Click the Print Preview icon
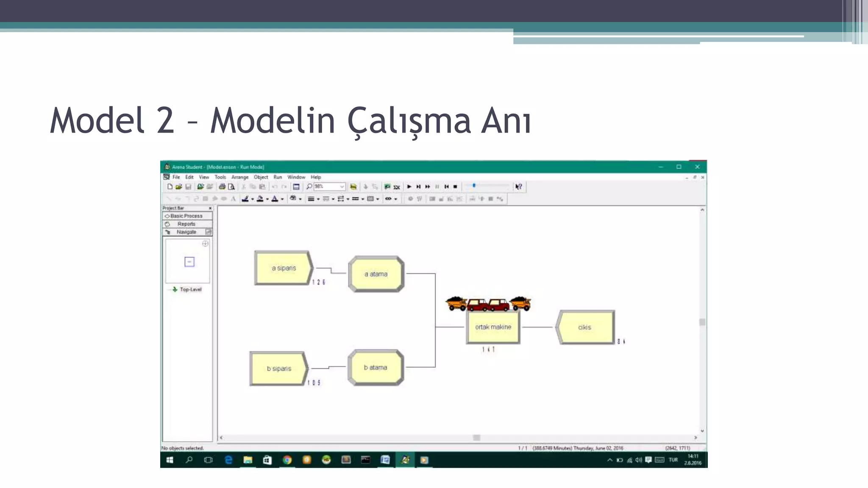Image resolution: width=868 pixels, height=488 pixels. coord(231,186)
